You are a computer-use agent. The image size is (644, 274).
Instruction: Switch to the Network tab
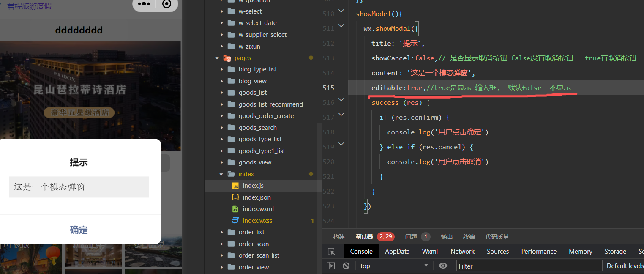[x=462, y=252]
